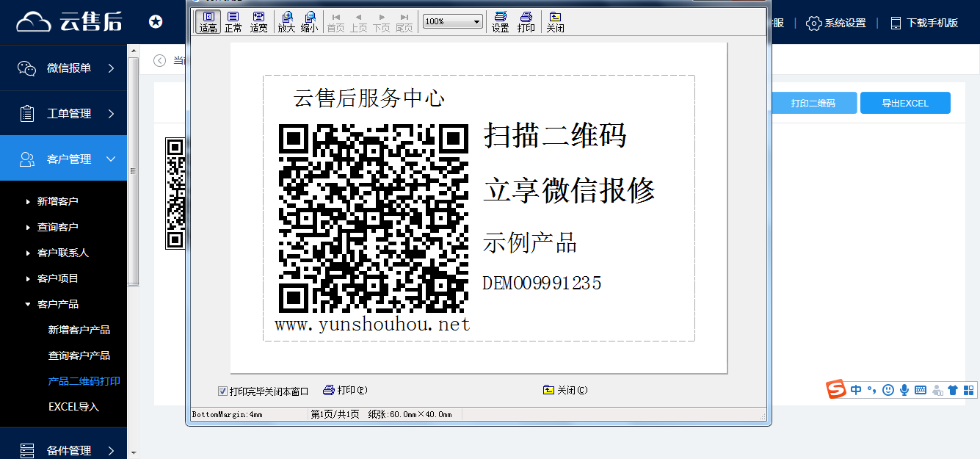Open 系统设置 in the top bar
Screen dimensions: 980x459
836,23
